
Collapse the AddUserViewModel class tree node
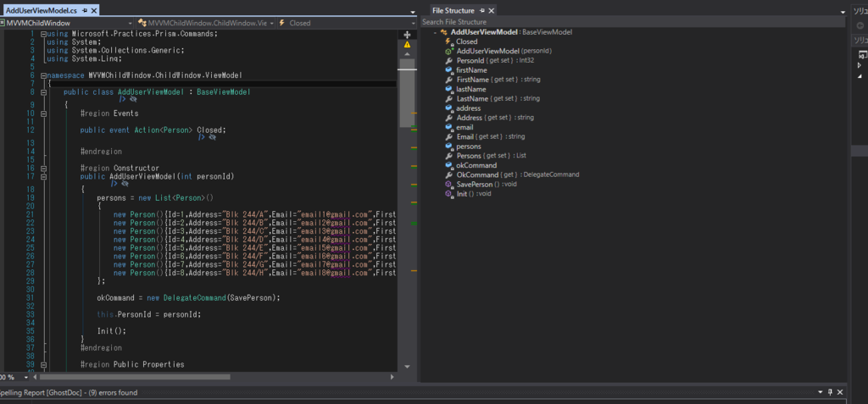[x=437, y=32]
